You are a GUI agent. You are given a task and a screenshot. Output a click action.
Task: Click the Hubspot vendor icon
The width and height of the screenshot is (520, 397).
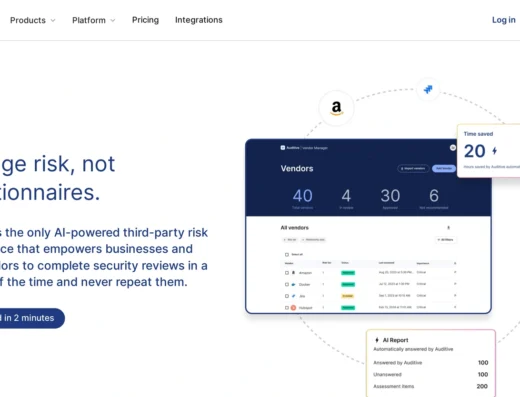(x=293, y=308)
